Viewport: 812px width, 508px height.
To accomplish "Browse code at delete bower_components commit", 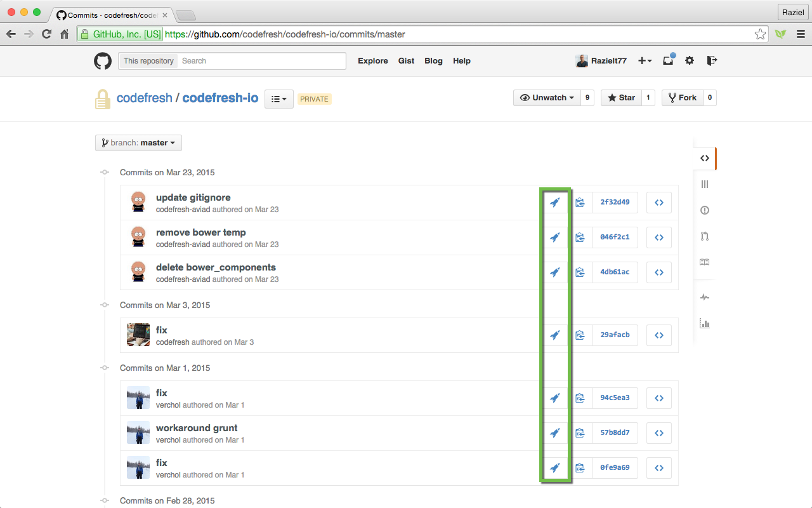I will coord(659,272).
